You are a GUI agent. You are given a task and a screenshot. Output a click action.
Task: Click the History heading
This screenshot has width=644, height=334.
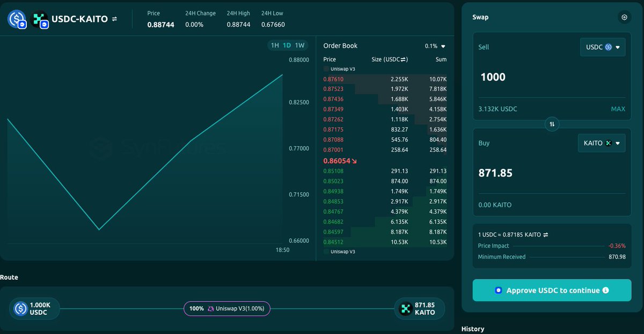(473, 329)
